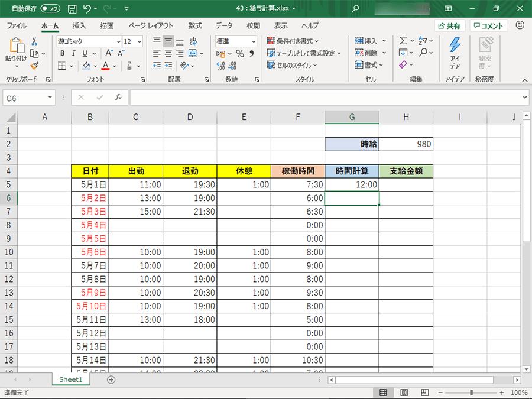This screenshot has width=532, height=399.
Task: Click the insert function fx icon
Action: 118,98
